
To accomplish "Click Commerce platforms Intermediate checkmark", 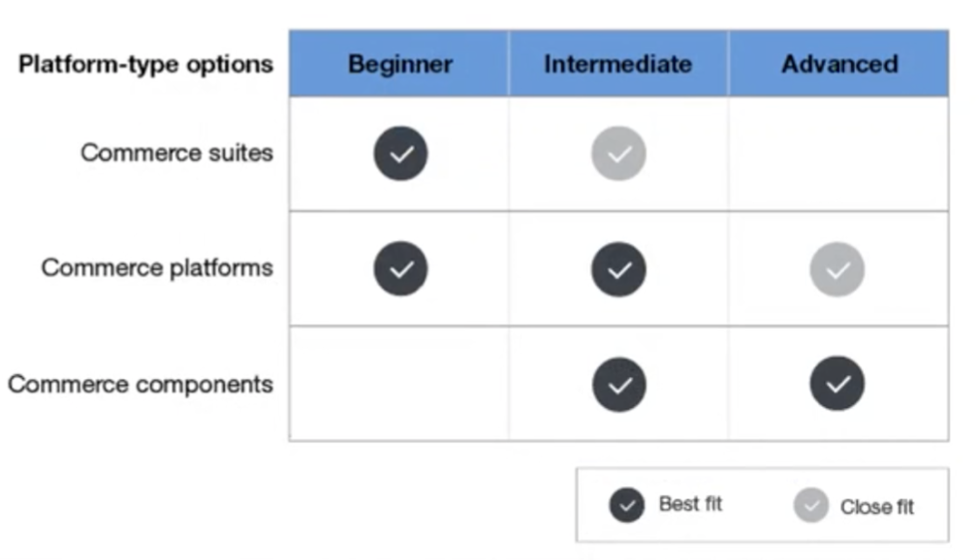I will tap(618, 269).
